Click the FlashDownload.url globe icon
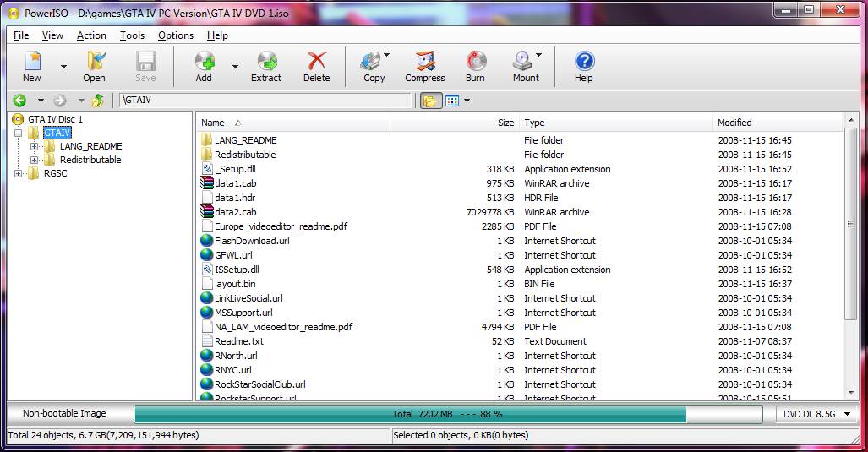 pyautogui.click(x=206, y=241)
